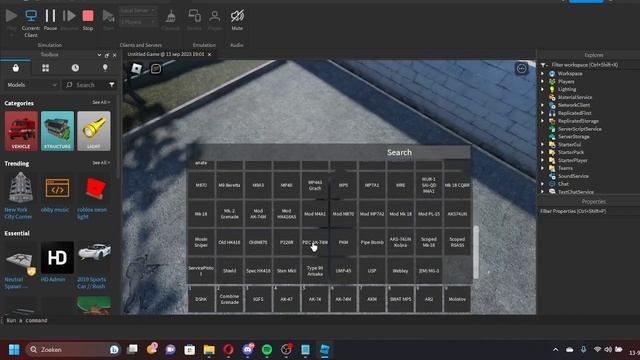
Task: Expand the StarterPlayer node
Action: pyautogui.click(x=542, y=160)
